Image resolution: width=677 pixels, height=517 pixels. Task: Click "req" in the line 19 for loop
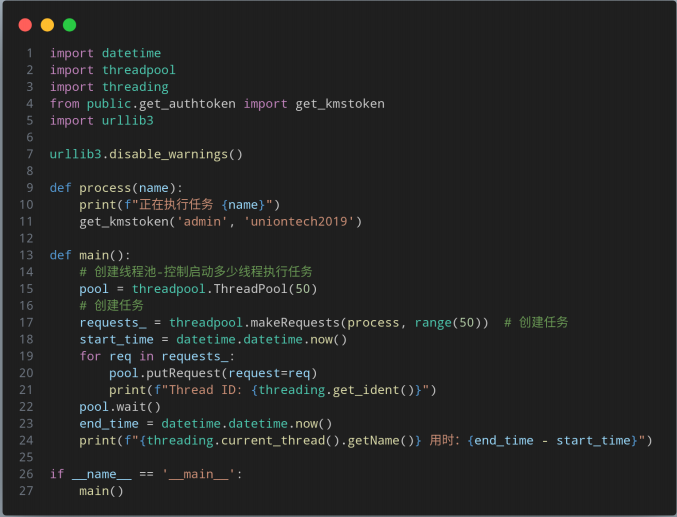click(120, 356)
